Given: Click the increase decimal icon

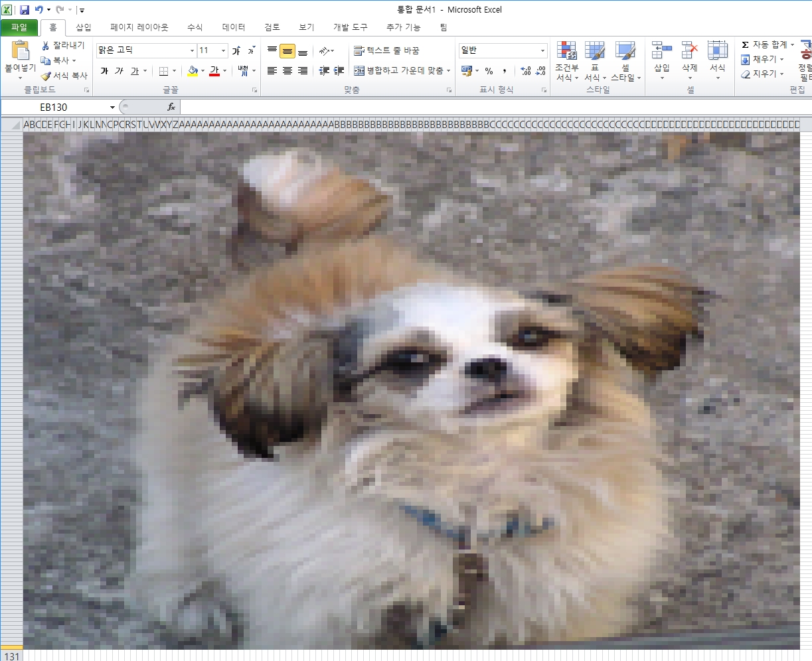Looking at the screenshot, I should click(525, 71).
